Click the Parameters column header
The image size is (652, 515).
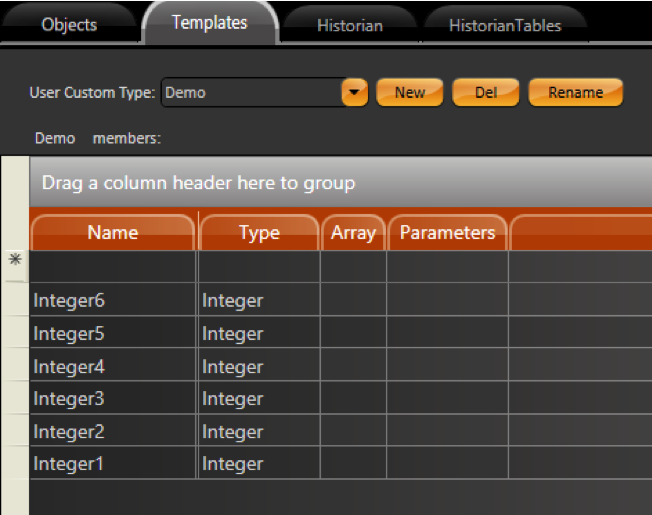tap(447, 233)
